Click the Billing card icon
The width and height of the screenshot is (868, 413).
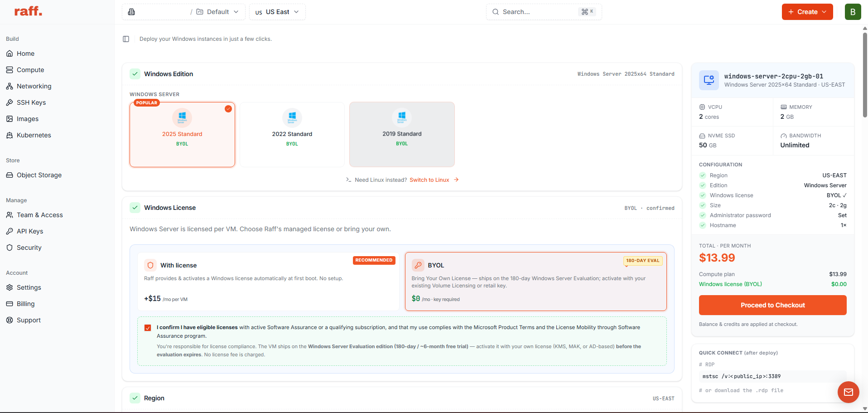tap(10, 304)
